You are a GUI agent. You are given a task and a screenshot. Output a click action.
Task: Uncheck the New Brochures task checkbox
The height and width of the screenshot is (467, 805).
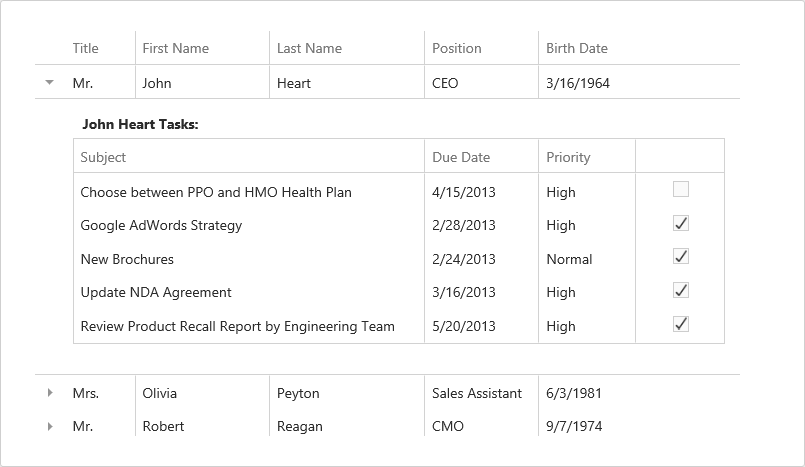coord(681,257)
